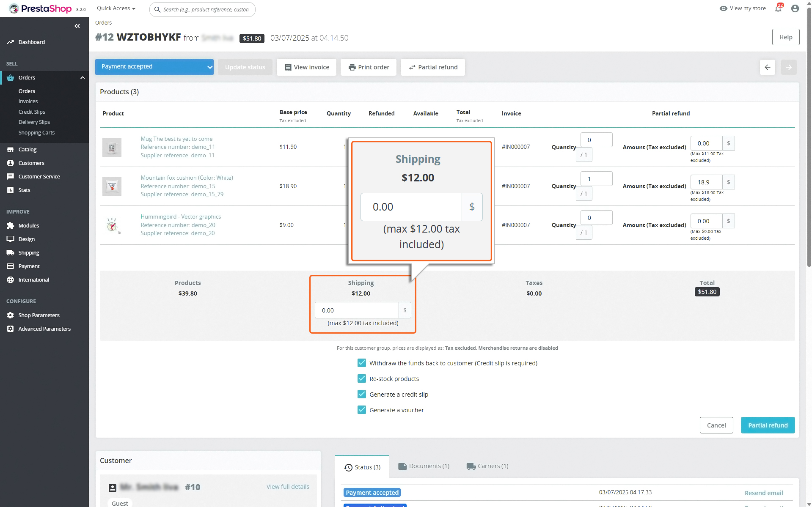The width and height of the screenshot is (812, 507).
Task: Open notifications bell icon
Action: [x=778, y=8]
